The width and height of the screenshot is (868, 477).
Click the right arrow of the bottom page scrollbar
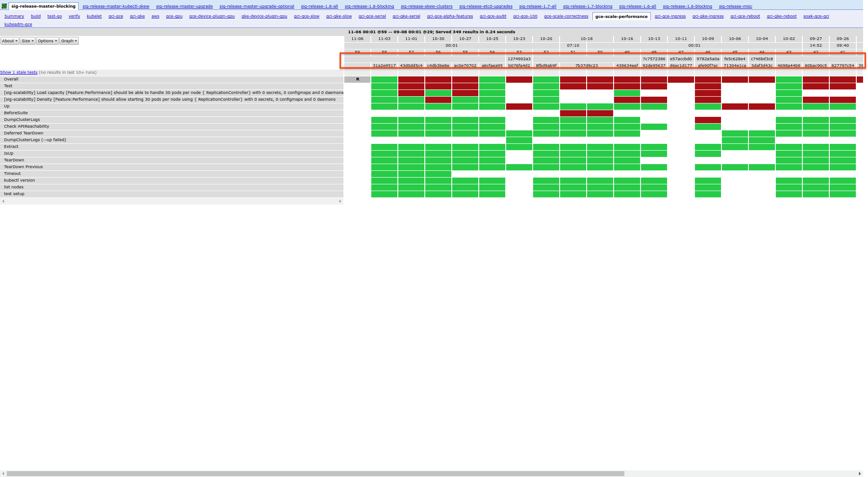[x=860, y=473]
